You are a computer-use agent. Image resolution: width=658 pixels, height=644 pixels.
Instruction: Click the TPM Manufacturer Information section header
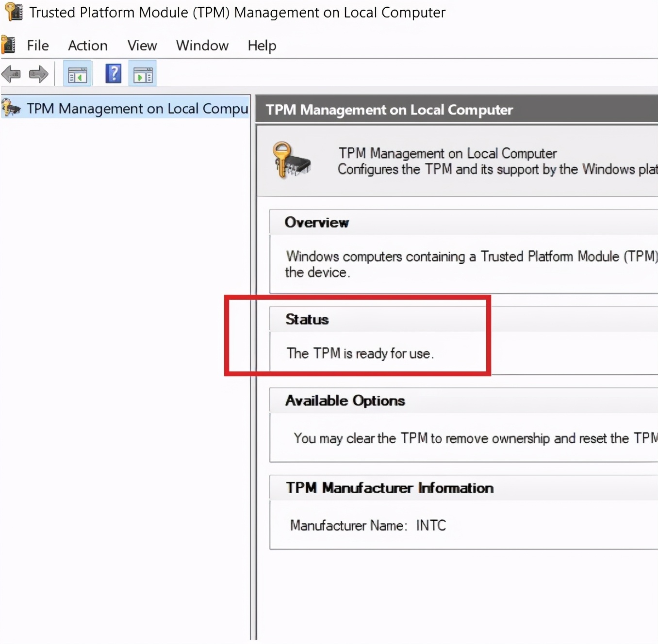(x=463, y=488)
